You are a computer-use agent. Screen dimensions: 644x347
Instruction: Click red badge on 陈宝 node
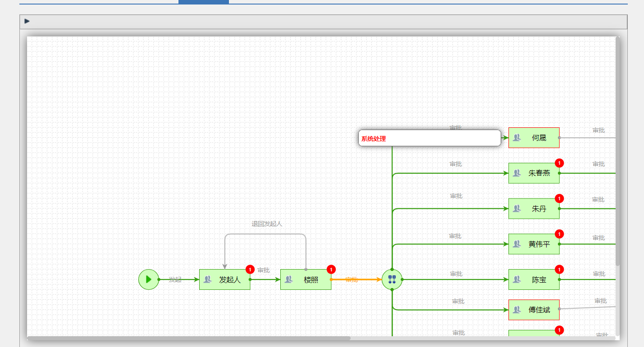coord(559,270)
